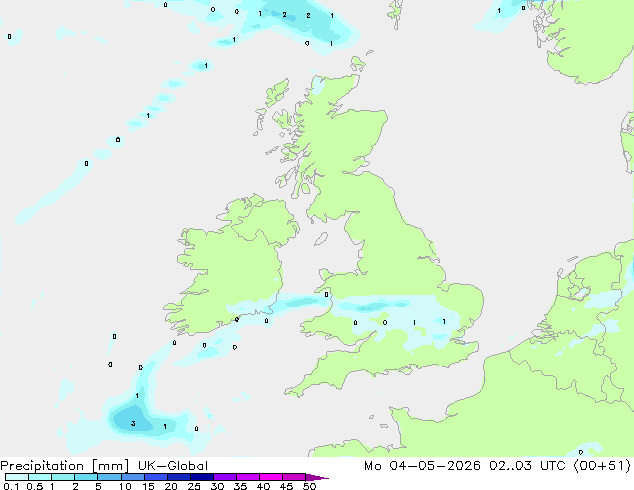The width and height of the screenshot is (634, 490).
Task: Pick the navy swatch between 25 and 30
Action: pos(202,477)
